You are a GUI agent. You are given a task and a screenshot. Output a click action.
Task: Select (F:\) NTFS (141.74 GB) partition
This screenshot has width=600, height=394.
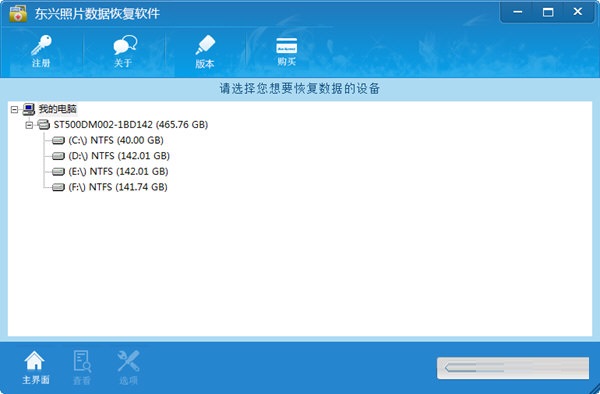coord(118,187)
